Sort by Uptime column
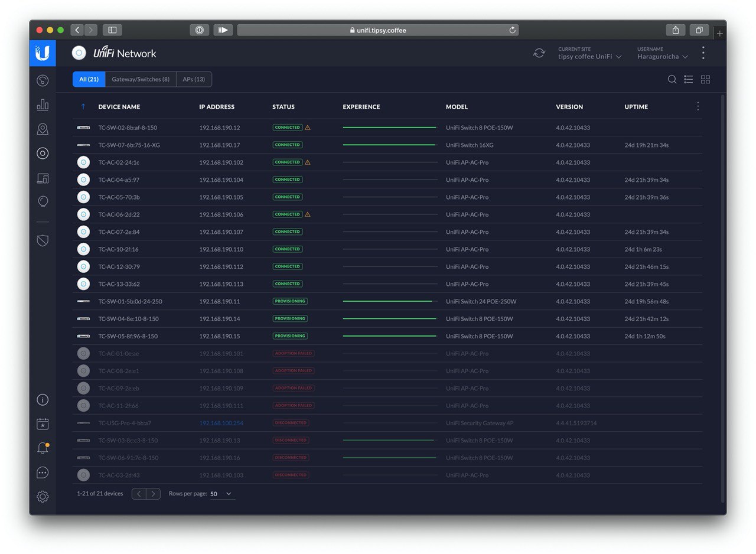The height and width of the screenshot is (554, 756). coord(636,107)
